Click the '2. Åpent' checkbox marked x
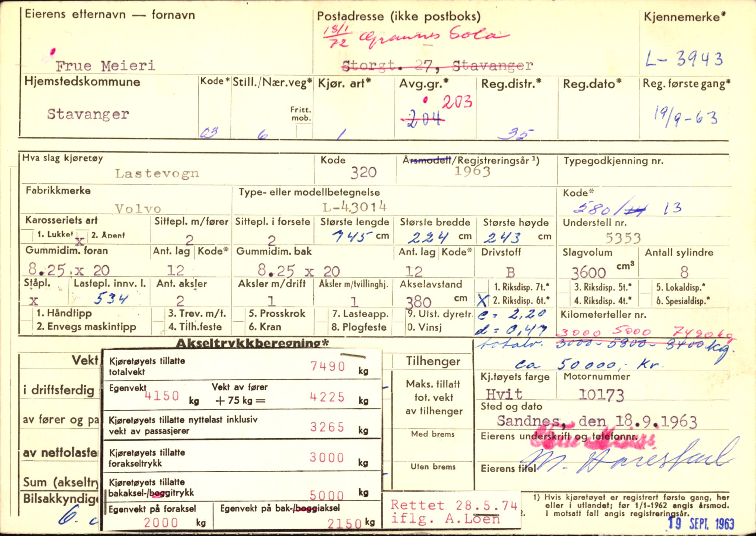Image resolution: width=756 pixels, height=536 pixels. pyautogui.click(x=82, y=237)
